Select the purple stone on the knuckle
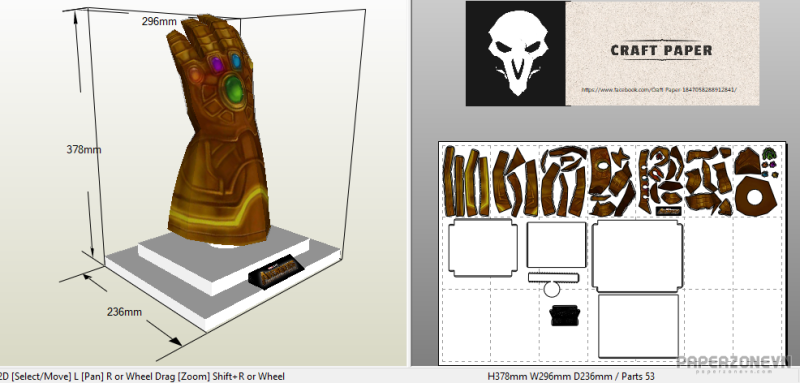 tap(217, 64)
